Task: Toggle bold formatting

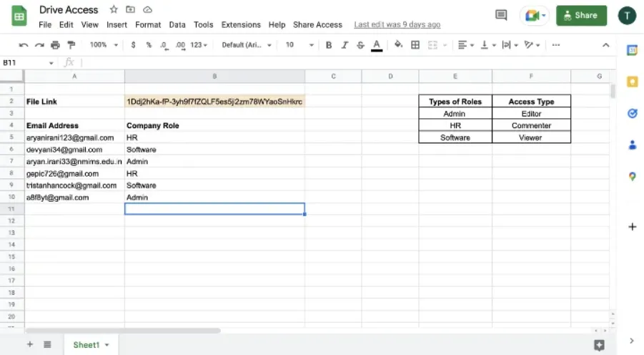Action: (329, 45)
